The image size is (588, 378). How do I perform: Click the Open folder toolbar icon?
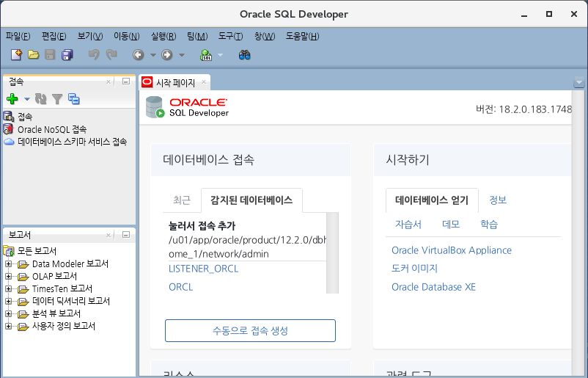[x=34, y=55]
